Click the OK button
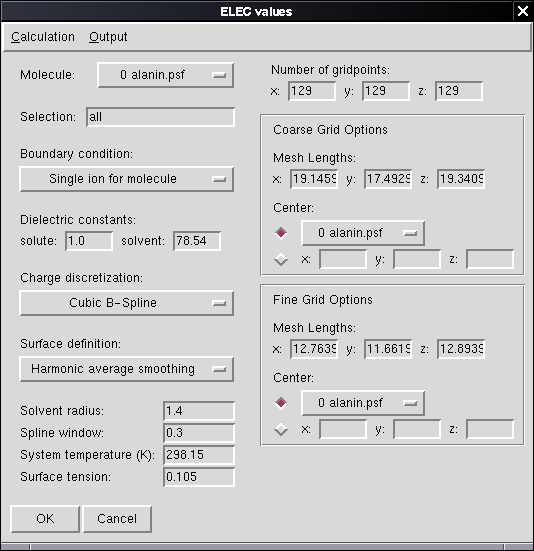The height and width of the screenshot is (551, 534). pyautogui.click(x=45, y=519)
